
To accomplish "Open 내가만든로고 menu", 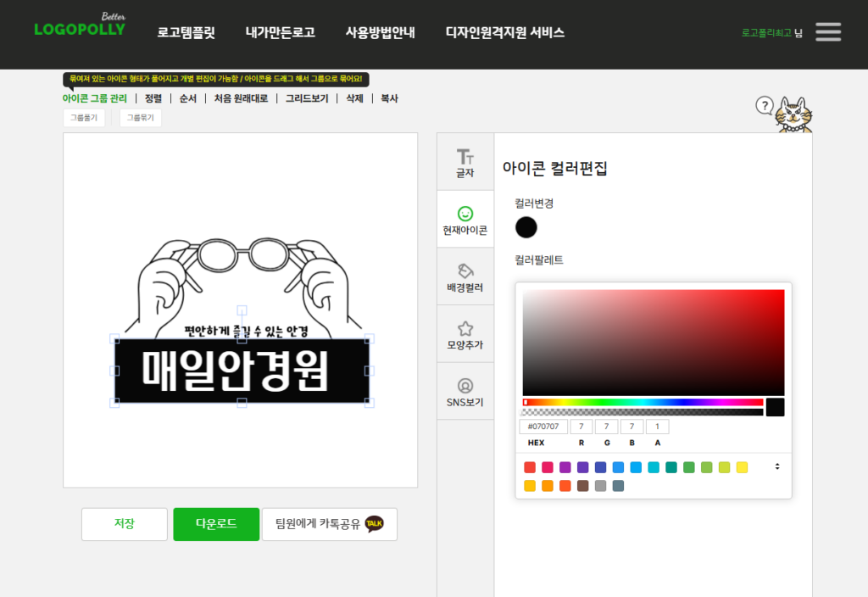I will tap(280, 33).
